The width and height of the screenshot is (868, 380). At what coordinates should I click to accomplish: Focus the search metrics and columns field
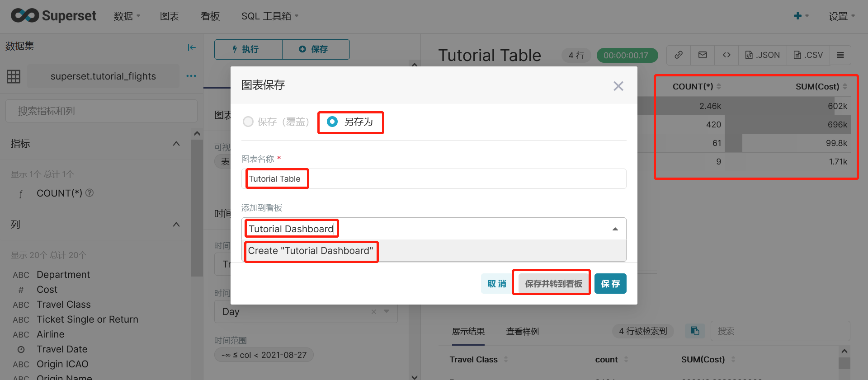[x=101, y=111]
